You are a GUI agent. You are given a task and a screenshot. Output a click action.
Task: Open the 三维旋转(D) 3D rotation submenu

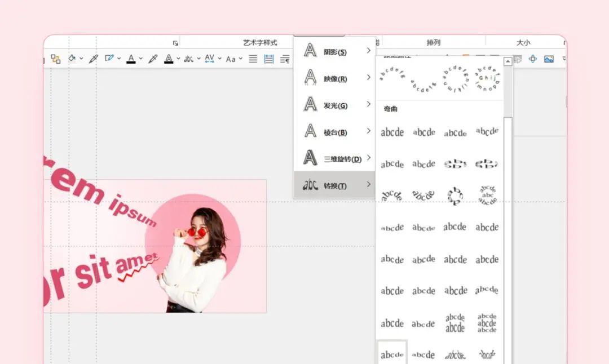coord(334,158)
